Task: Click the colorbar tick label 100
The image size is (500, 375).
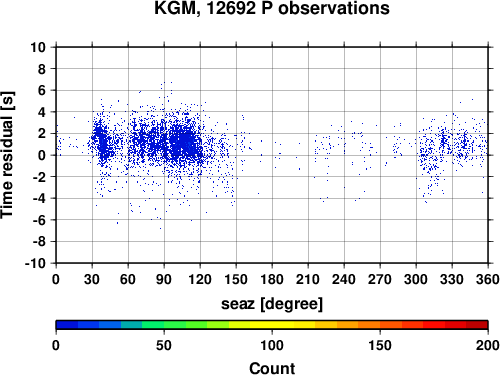Action: coord(272,345)
